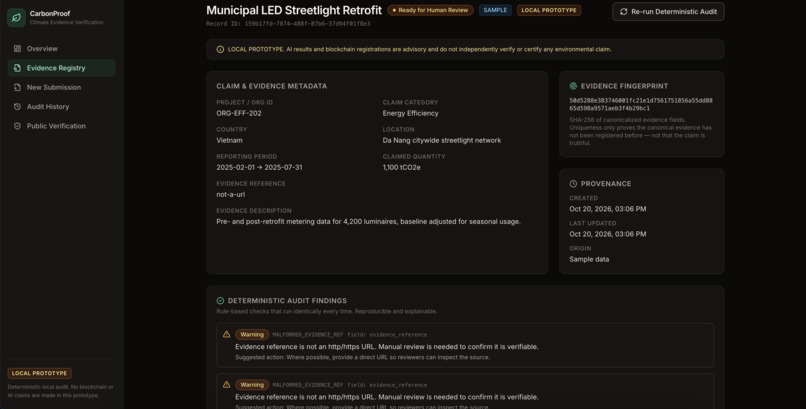Click the 1,100 tCO2e claimed quantity
Viewport: 806px width, 409px height.
point(401,168)
